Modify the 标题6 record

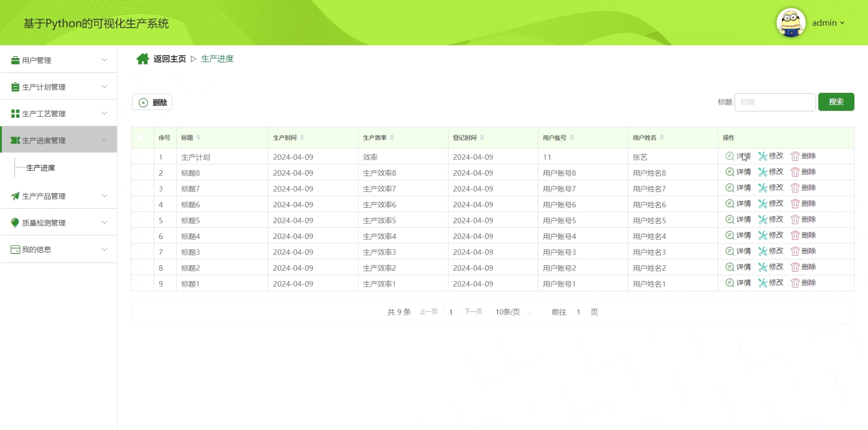771,204
